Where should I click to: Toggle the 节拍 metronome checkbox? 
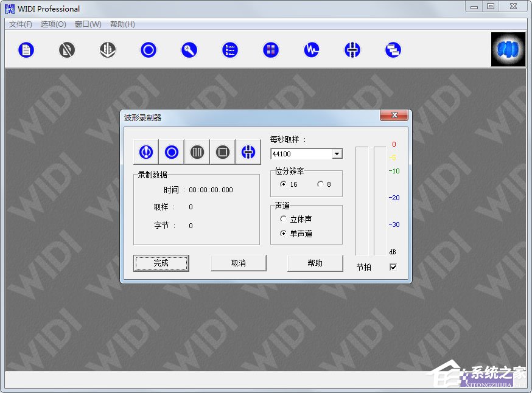393,267
